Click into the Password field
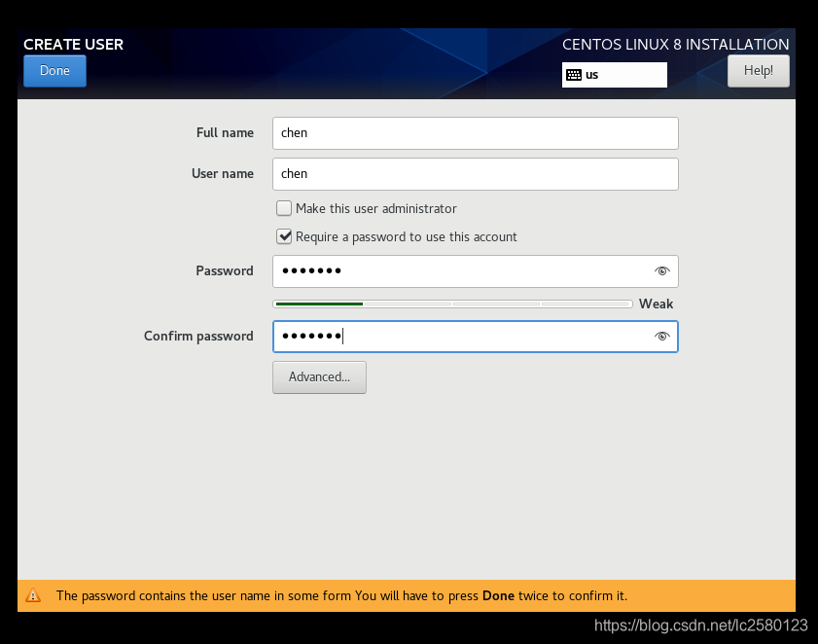Viewport: 818px width, 644px height. click(476, 270)
